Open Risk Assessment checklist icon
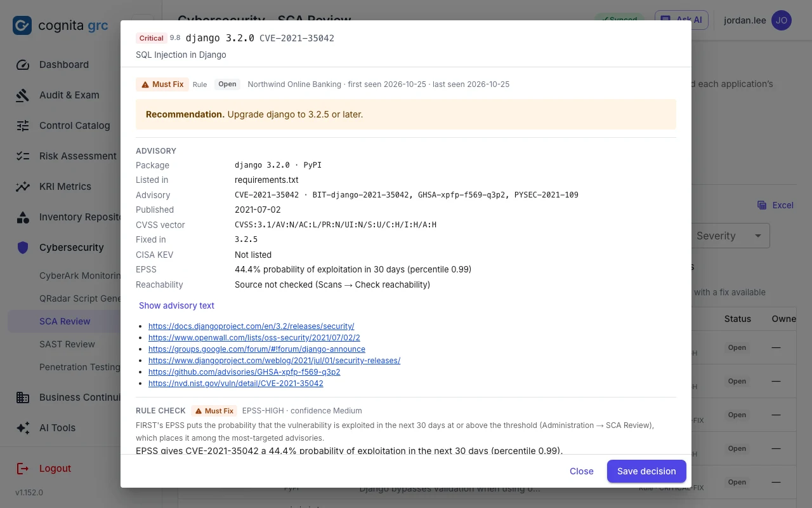 tap(23, 156)
